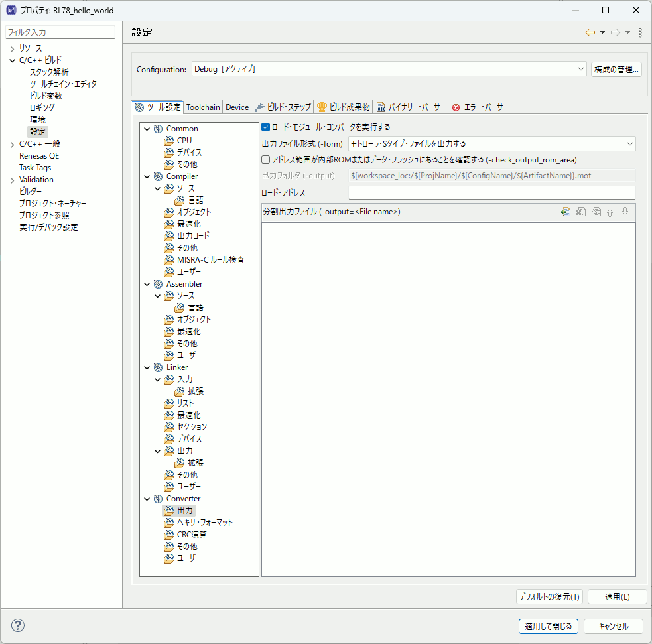
Task: Click the yellow back navigation arrow
Action: tap(590, 32)
